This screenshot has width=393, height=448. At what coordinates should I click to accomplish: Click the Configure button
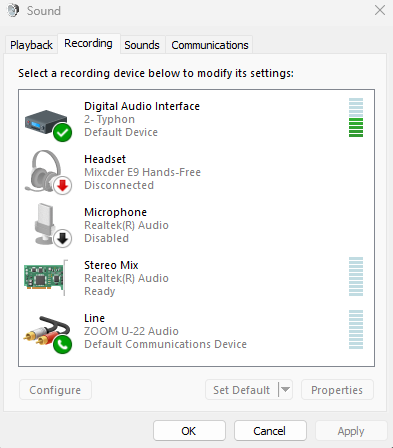point(55,390)
